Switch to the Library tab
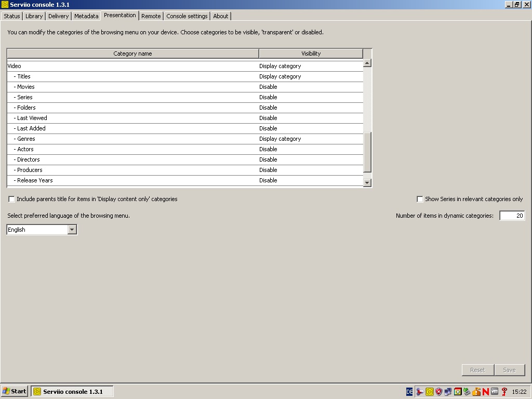Image resolution: width=532 pixels, height=399 pixels. 34,16
